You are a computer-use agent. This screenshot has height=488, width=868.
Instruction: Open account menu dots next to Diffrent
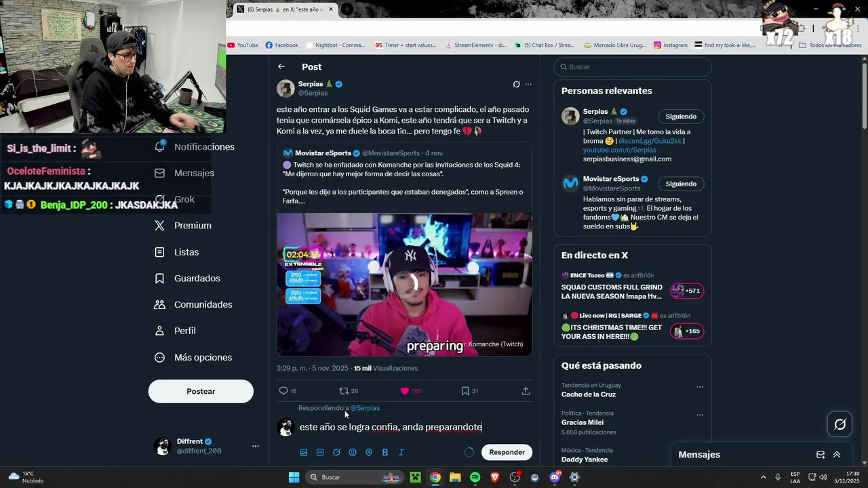256,446
